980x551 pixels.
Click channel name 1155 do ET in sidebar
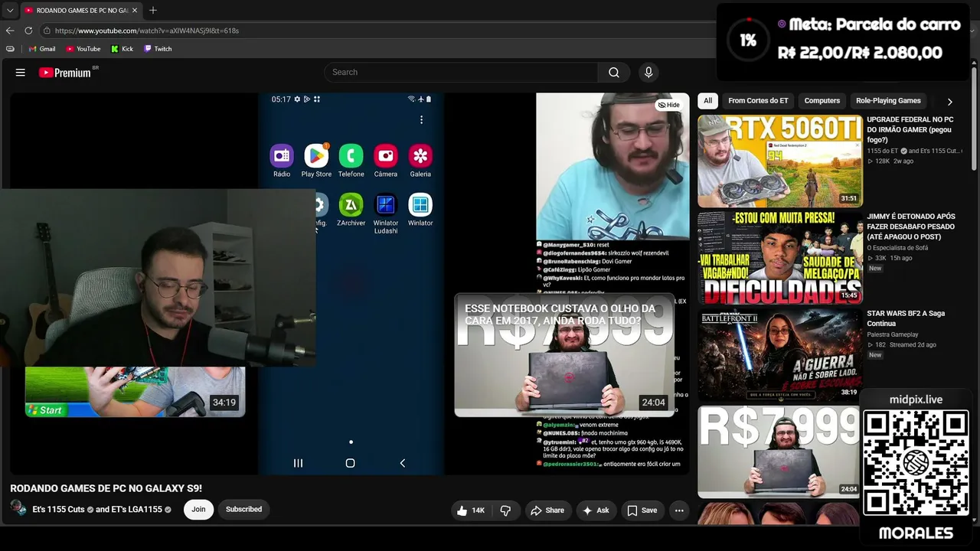point(882,151)
